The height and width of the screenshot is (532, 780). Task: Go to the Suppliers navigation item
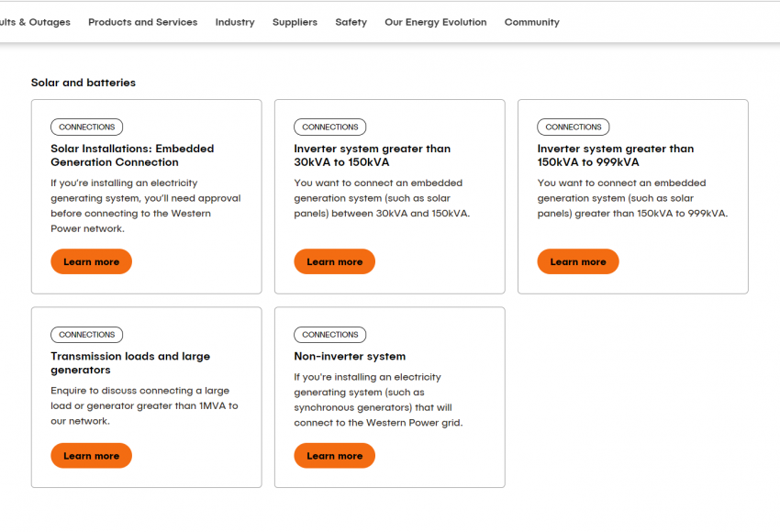(295, 22)
